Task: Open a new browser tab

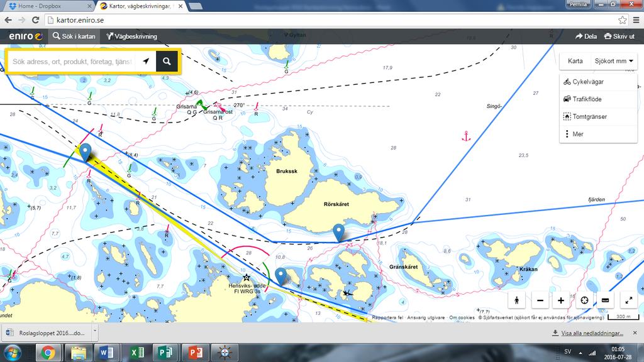Action: [x=195, y=6]
